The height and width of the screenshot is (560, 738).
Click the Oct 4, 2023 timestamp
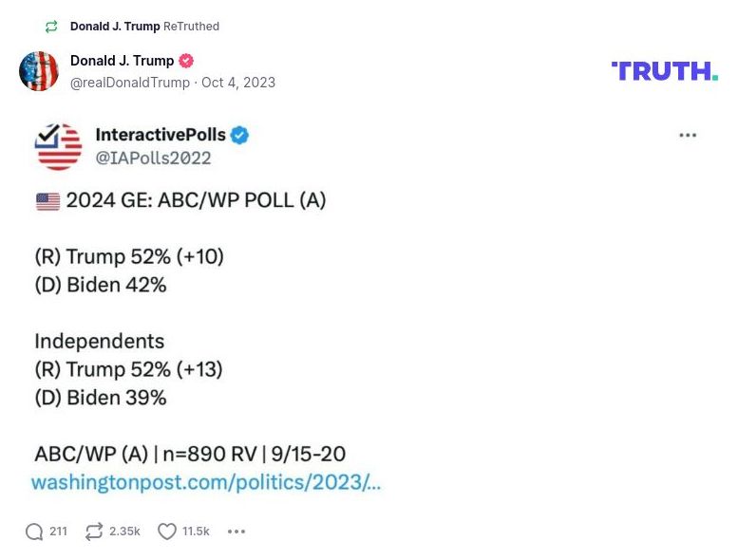click(238, 83)
